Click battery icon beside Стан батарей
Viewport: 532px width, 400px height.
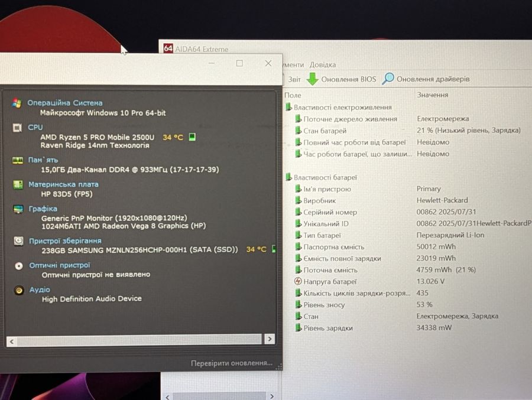(x=299, y=130)
